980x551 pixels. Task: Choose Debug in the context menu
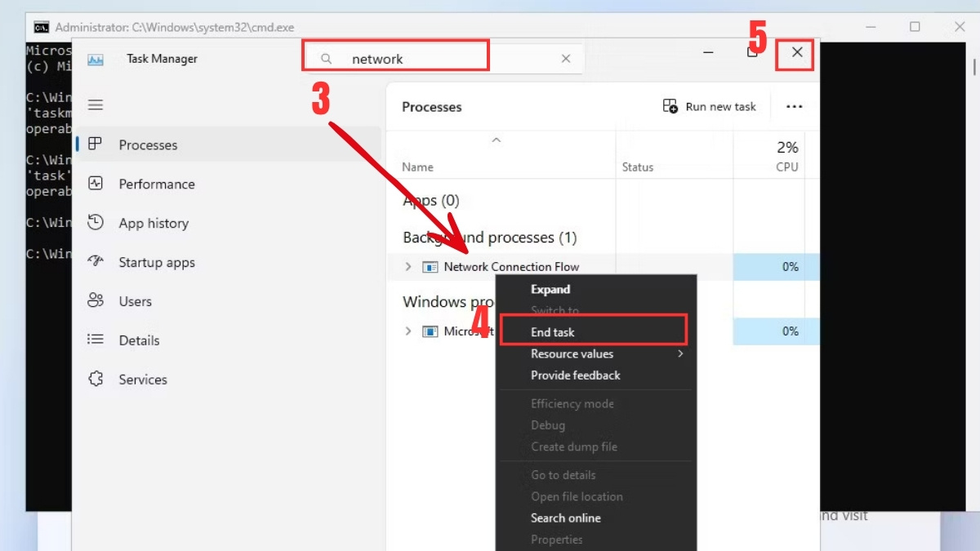tap(548, 425)
